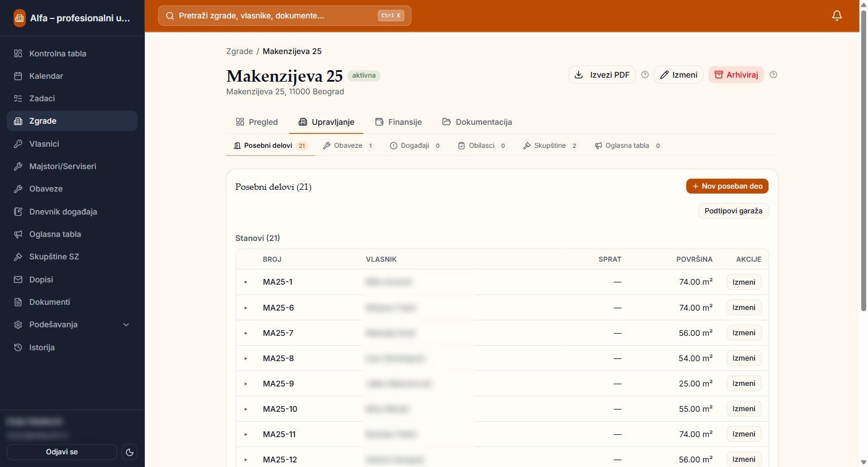Expand row MA25-6 details
This screenshot has height=467, width=868.
tap(246, 308)
